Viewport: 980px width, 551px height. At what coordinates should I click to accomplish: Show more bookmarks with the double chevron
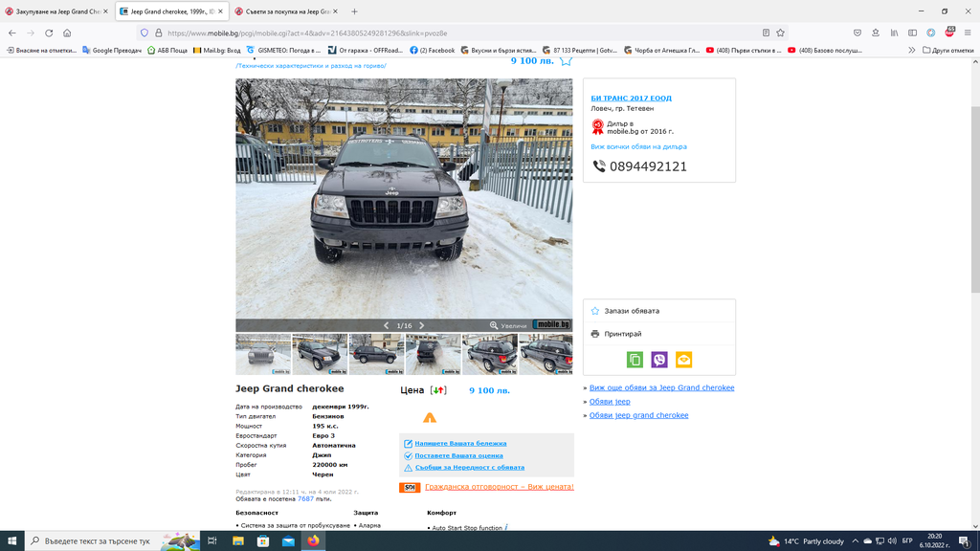[x=912, y=50]
